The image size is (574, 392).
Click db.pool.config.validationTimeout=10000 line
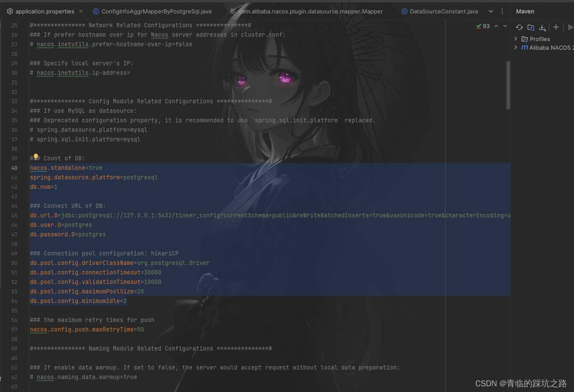(96, 282)
